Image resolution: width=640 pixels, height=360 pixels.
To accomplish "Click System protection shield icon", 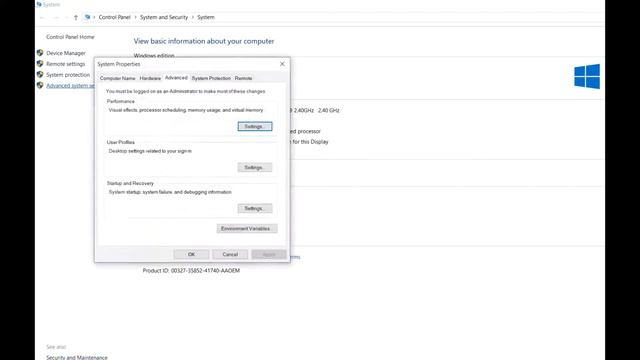I will (x=40, y=74).
